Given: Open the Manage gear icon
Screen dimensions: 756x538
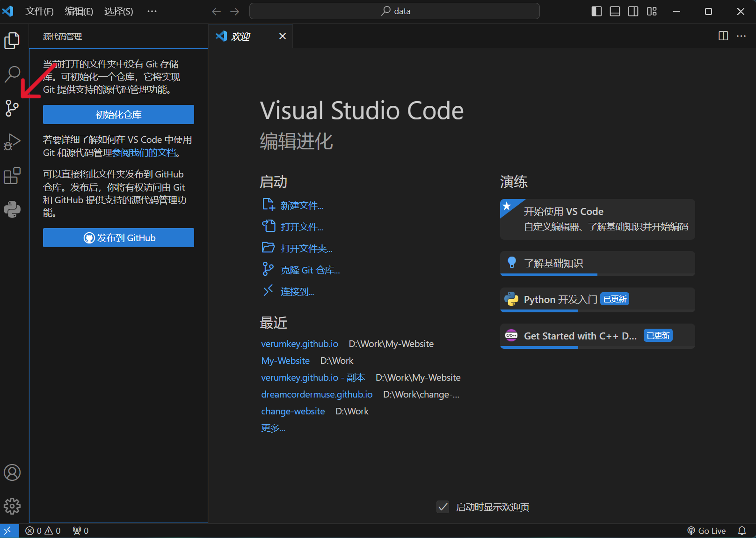Looking at the screenshot, I should (x=12, y=506).
